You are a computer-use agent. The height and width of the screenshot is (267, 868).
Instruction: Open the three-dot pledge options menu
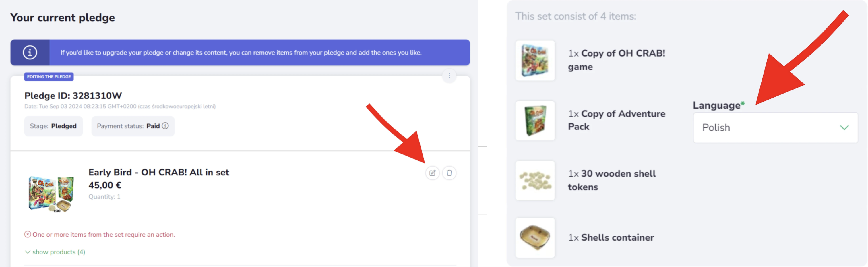point(449,76)
